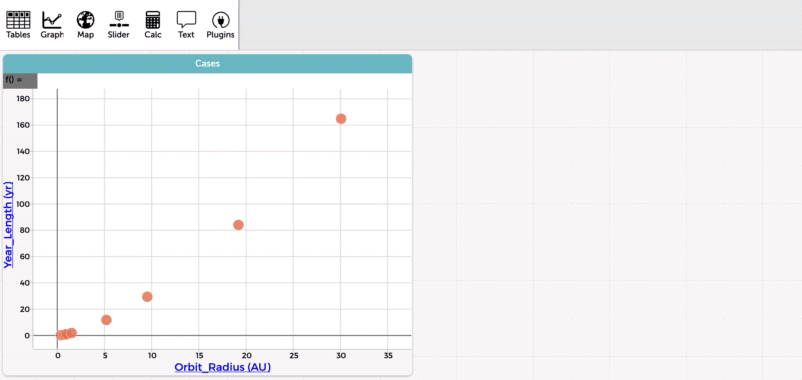Select the data point near 30 AU
The width and height of the screenshot is (802, 380).
pos(341,119)
